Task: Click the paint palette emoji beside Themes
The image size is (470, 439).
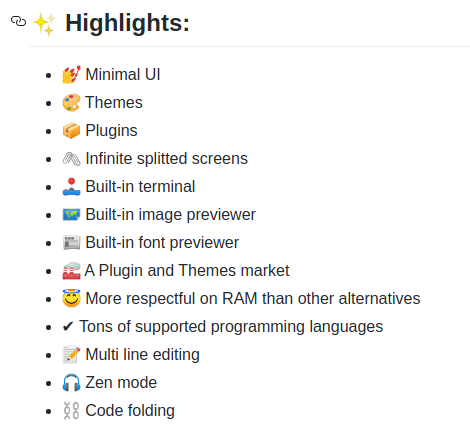Action: [x=71, y=102]
